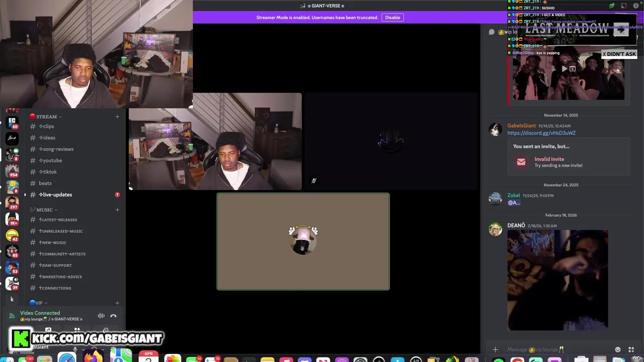Screen dimensions: 644x362
Task: Open the server icon with the 39 badge
Action: pyautogui.click(x=12, y=283)
